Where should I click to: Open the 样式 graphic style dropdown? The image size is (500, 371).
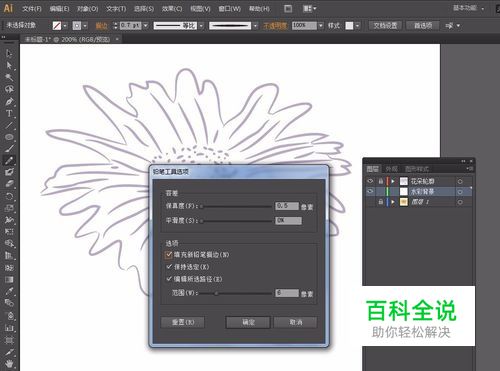pyautogui.click(x=357, y=26)
